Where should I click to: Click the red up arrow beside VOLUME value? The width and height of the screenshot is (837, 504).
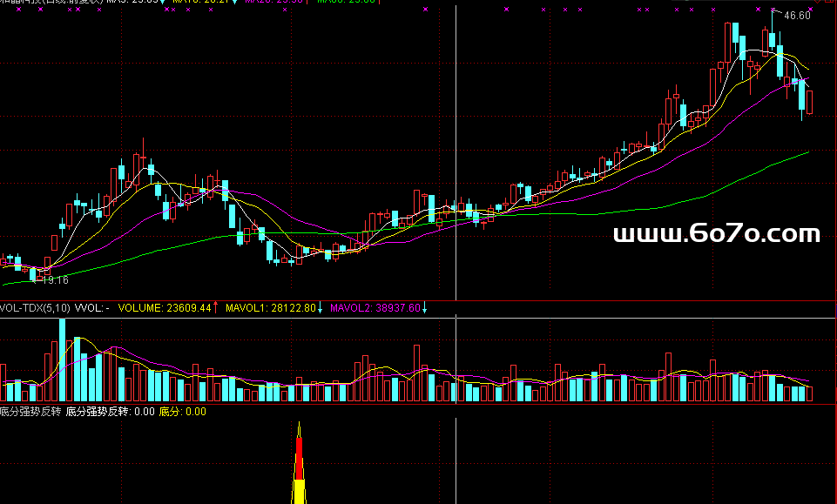click(x=216, y=308)
